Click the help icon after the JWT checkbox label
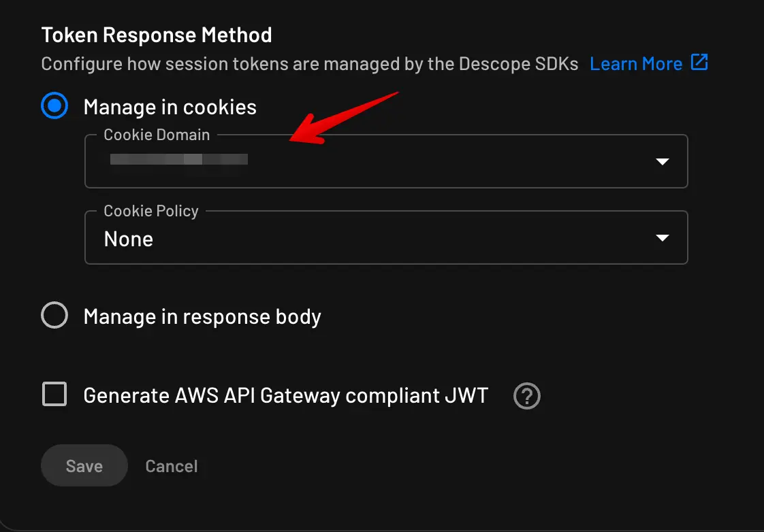 tap(526, 395)
